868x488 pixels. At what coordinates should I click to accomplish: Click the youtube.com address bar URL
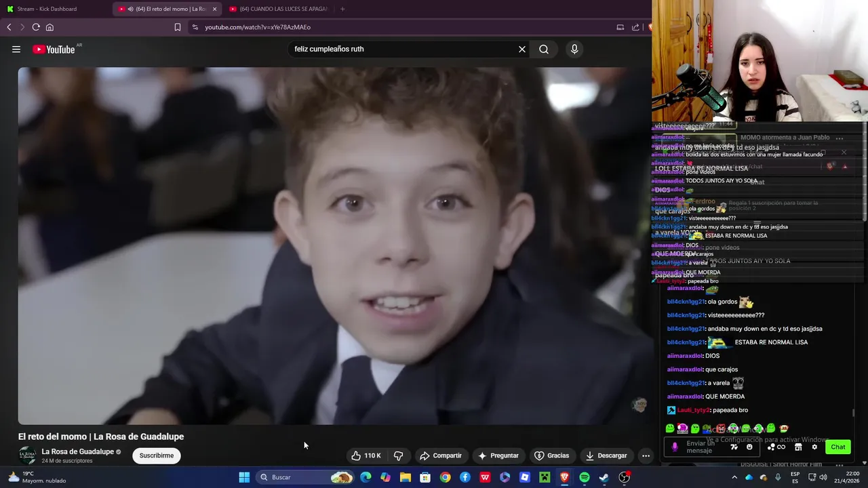point(258,27)
